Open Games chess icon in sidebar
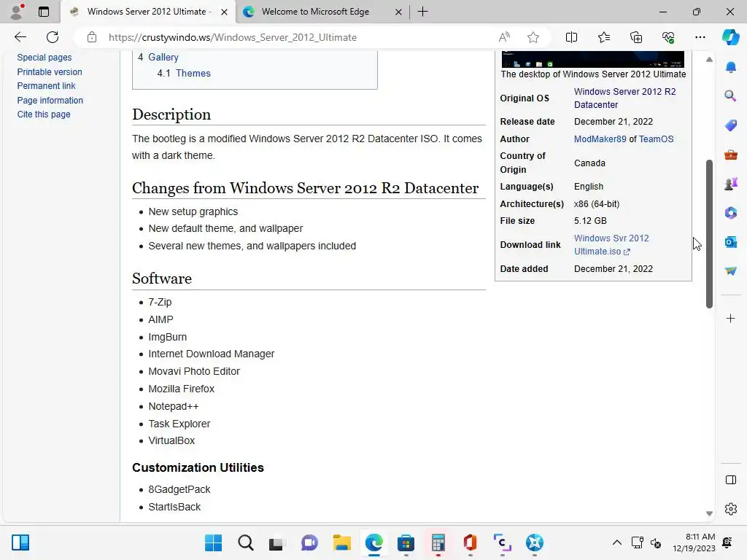Screen dimensions: 747x560 (x=731, y=184)
